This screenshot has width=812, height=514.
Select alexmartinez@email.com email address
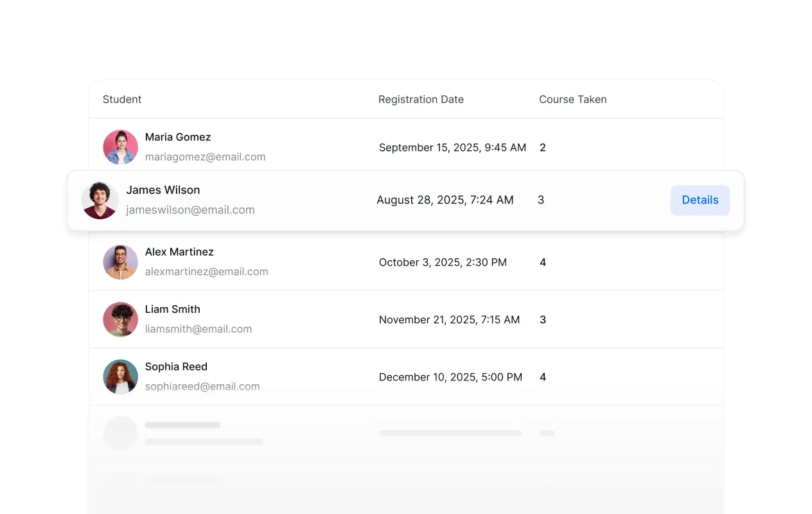[x=206, y=272]
